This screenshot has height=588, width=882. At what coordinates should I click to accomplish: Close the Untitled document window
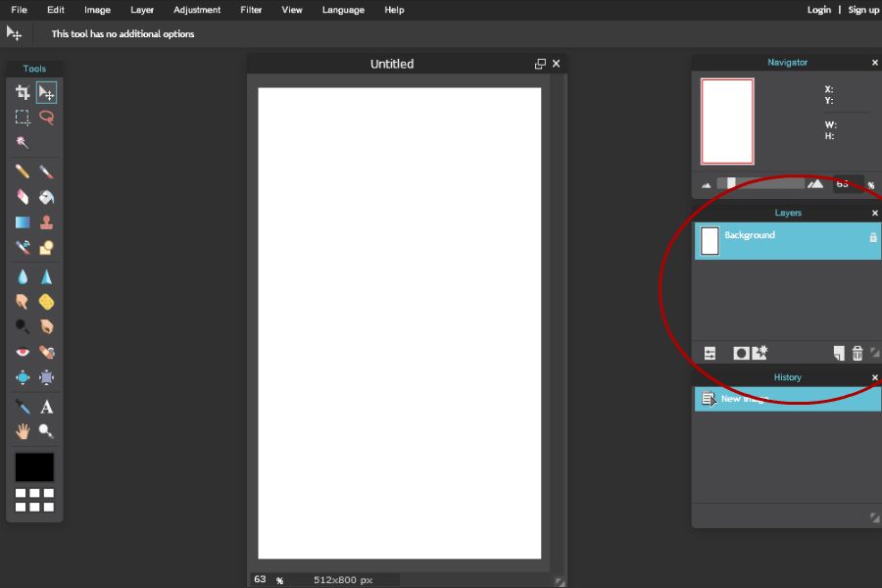click(557, 64)
